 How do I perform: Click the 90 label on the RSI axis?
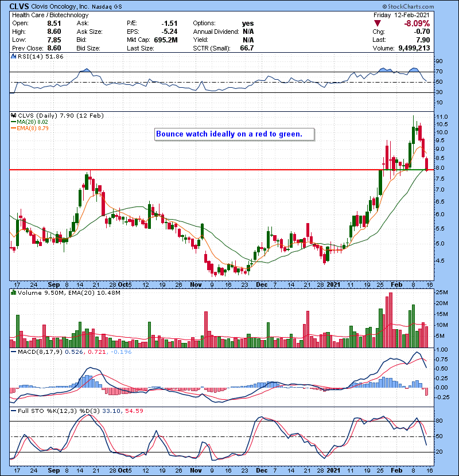pos(439,61)
